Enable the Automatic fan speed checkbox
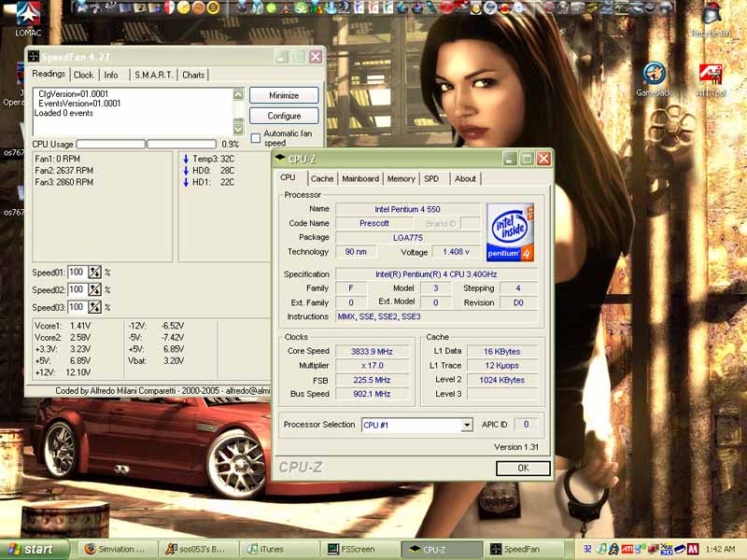747x560 pixels. point(256,138)
